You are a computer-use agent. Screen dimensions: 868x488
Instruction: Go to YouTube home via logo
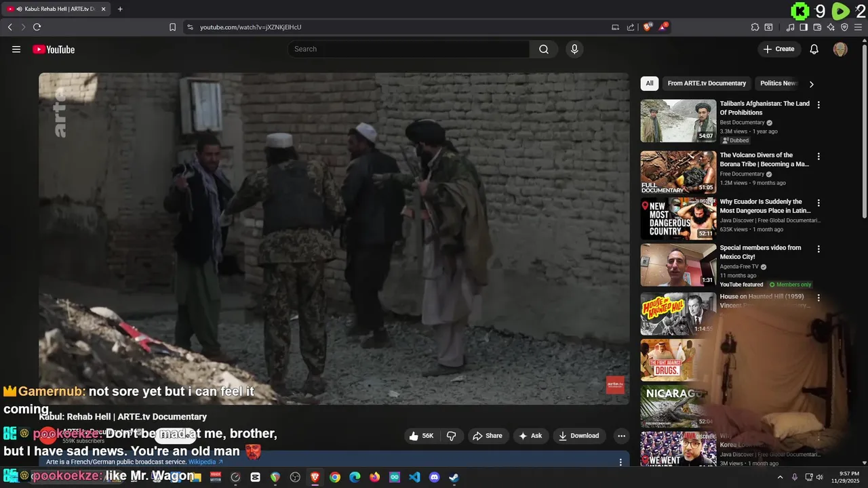pyautogui.click(x=54, y=49)
